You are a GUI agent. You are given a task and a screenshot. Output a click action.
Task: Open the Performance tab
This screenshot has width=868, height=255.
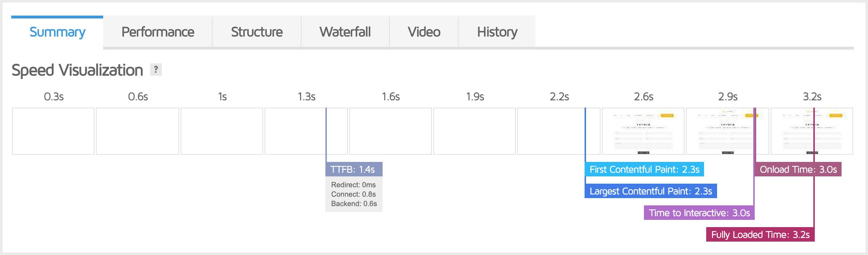[x=158, y=32]
